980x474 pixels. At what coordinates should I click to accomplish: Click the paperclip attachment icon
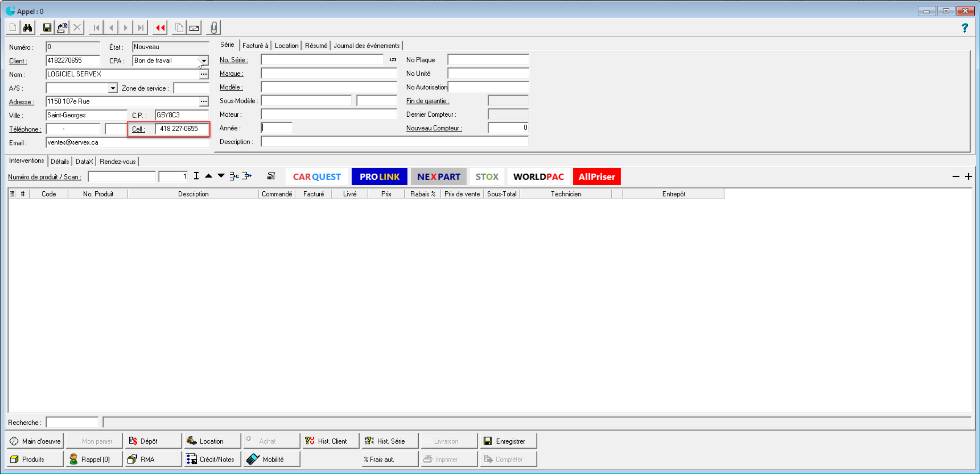pyautogui.click(x=214, y=28)
